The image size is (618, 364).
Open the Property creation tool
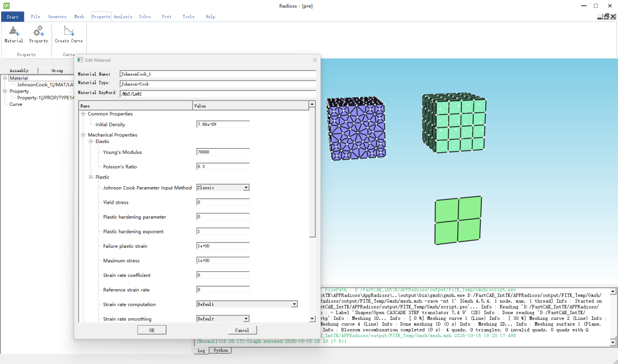click(x=38, y=34)
